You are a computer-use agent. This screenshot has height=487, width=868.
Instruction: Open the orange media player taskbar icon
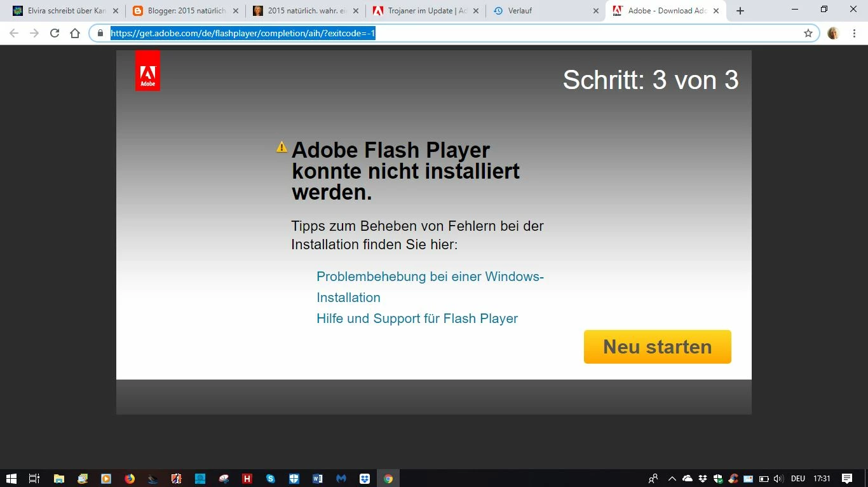(x=106, y=479)
